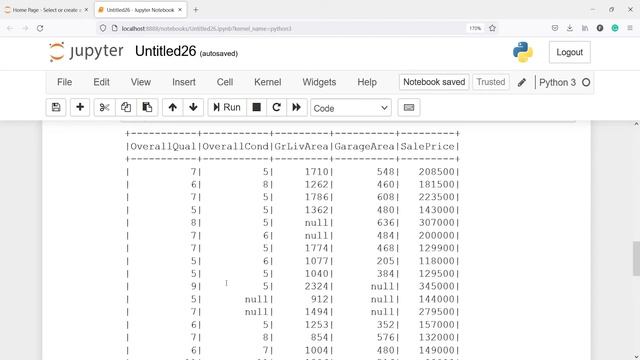Image resolution: width=640 pixels, height=360 pixels.
Task: Click the green extension icon in toolbar
Action: click(x=615, y=28)
